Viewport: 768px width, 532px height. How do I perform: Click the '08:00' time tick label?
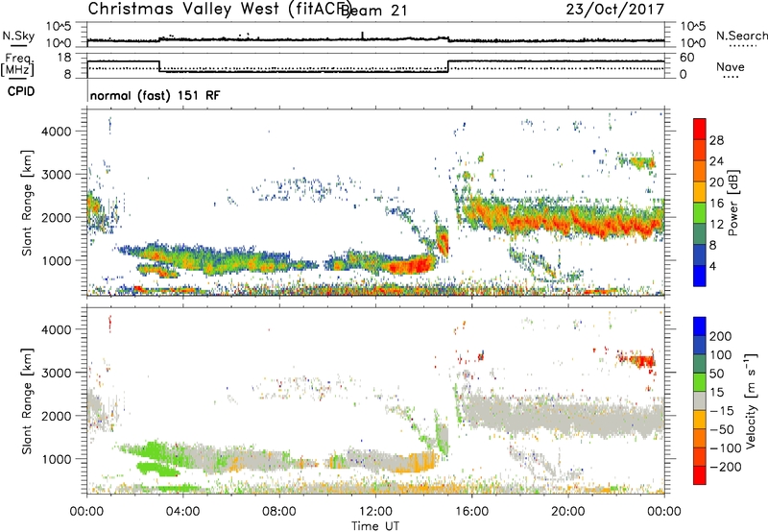[279, 512]
